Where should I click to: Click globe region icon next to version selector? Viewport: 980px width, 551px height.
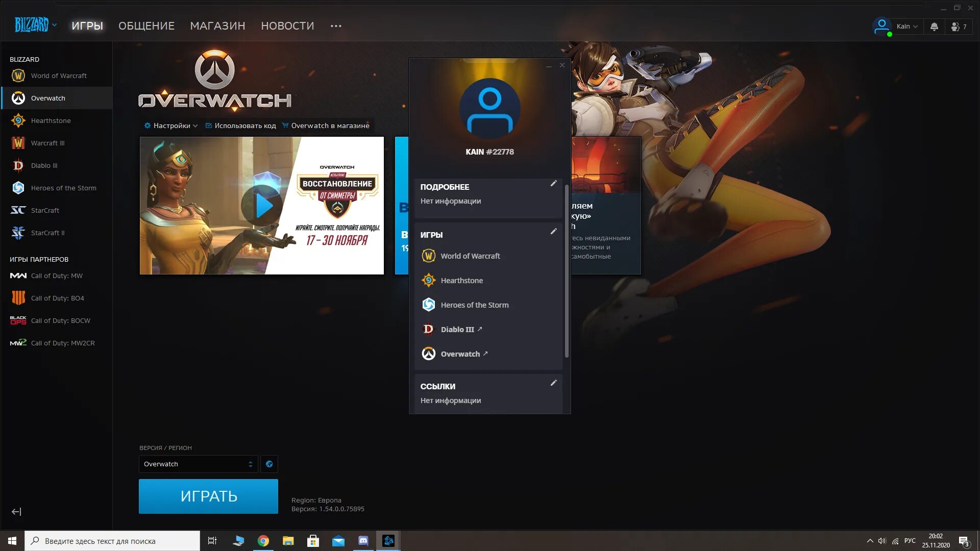pos(269,464)
